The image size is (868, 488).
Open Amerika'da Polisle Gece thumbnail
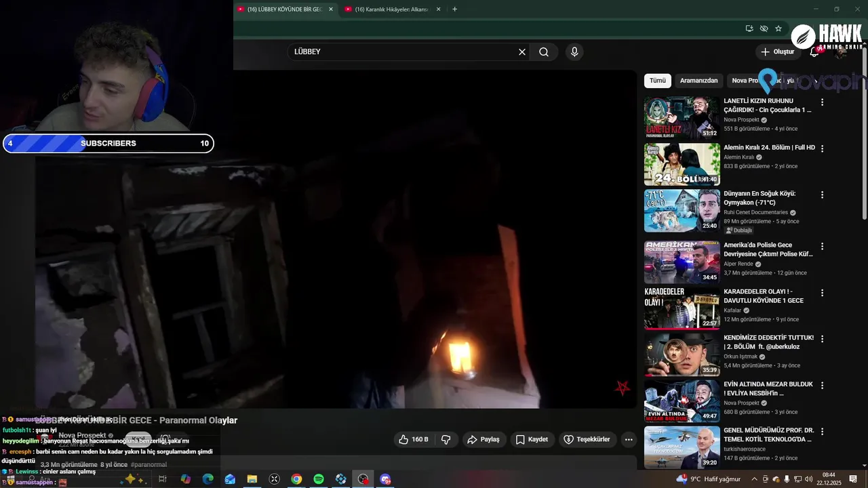tap(682, 262)
